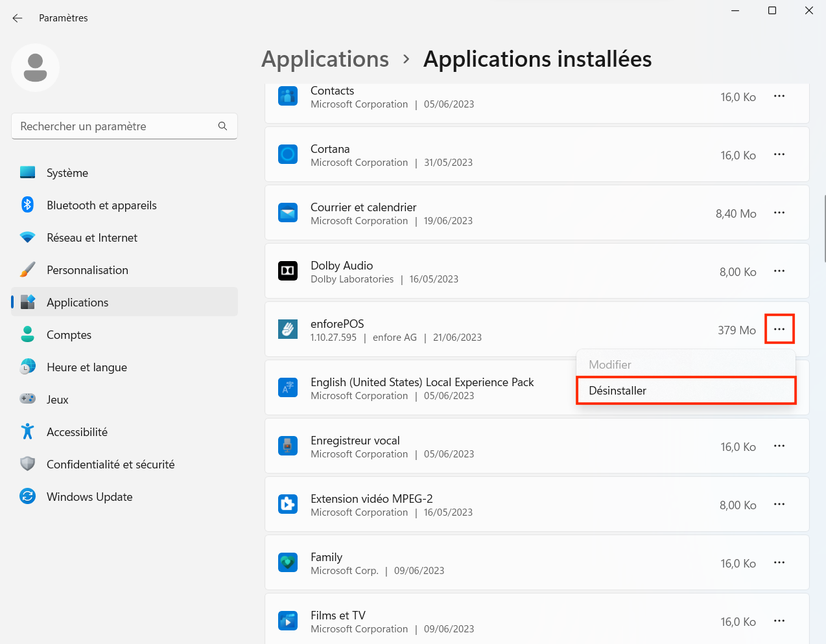Screen dimensions: 826x644
Task: Click the enforePOS app icon
Action: point(288,329)
